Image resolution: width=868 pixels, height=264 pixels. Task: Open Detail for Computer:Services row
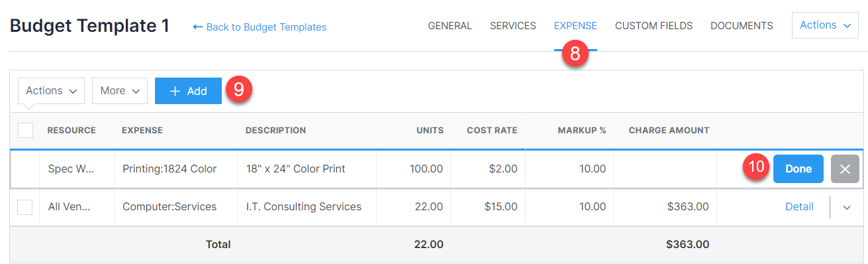799,206
